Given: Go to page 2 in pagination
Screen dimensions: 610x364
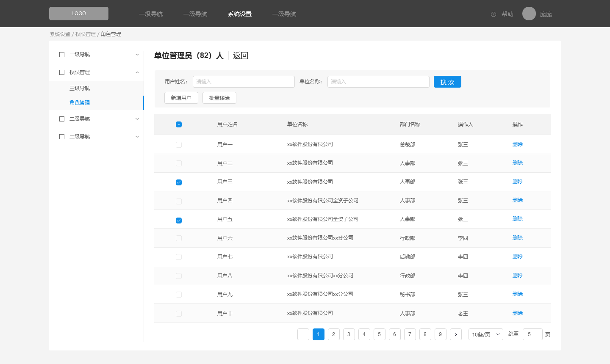Looking at the screenshot, I should [x=334, y=334].
